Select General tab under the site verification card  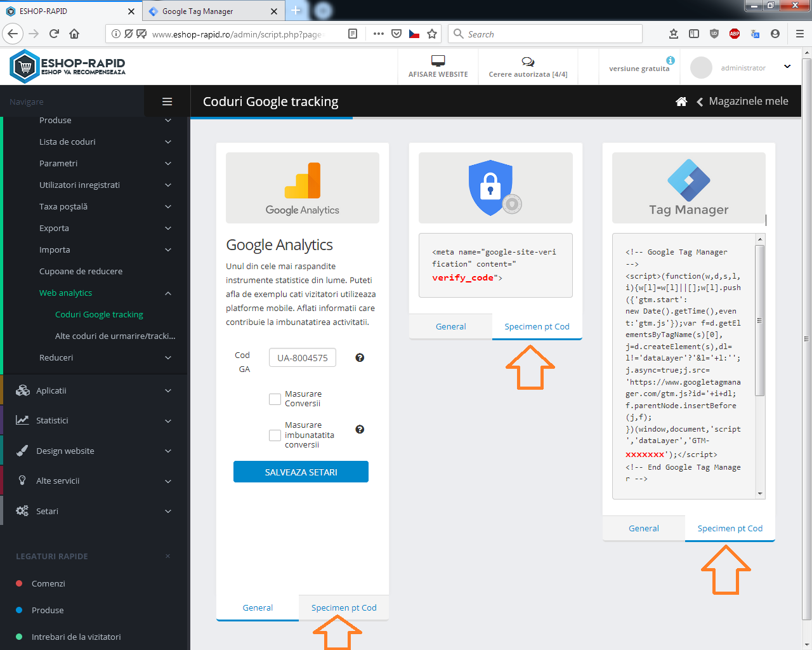451,326
